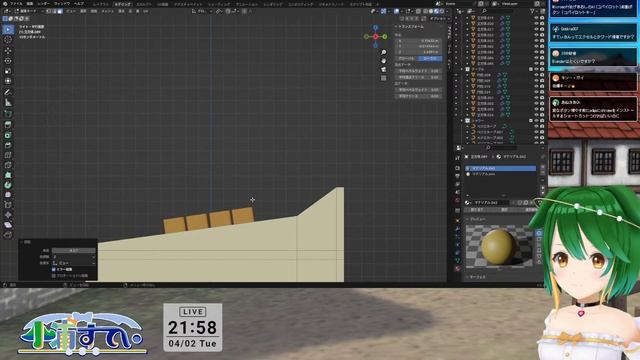Select the Smooth vertices tool

8,195
